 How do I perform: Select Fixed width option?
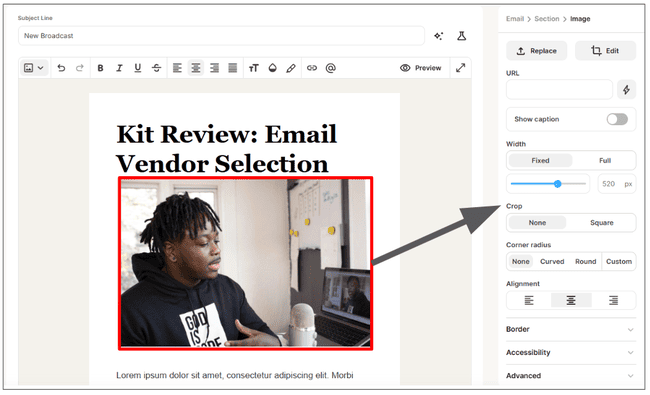click(x=541, y=160)
